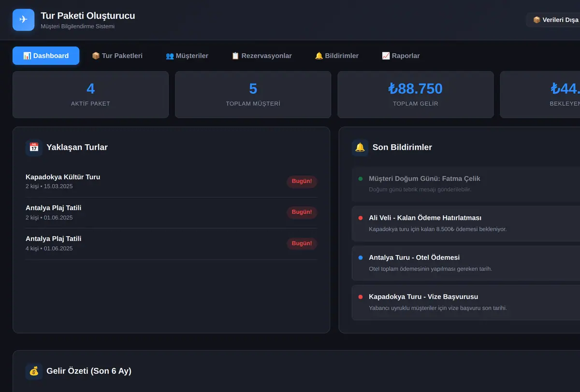
Task: Open the Kapadokya Turu - Vize Başvurusu notification
Action: click(466, 302)
